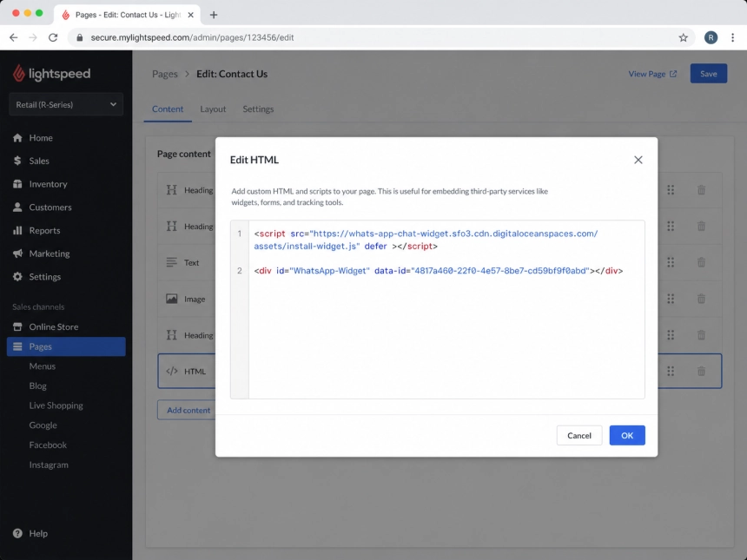
Task: Open the Blog subitem
Action: tap(37, 385)
